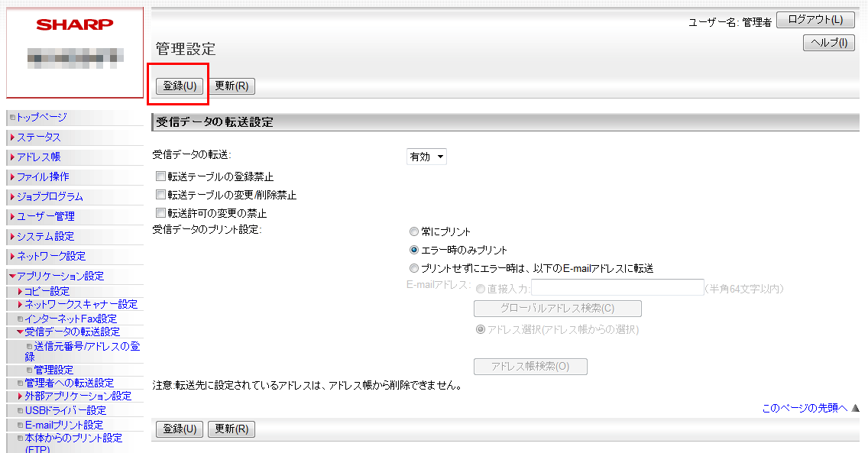Click the top 登録(U) button
The width and height of the screenshot is (868, 453).
point(180,86)
